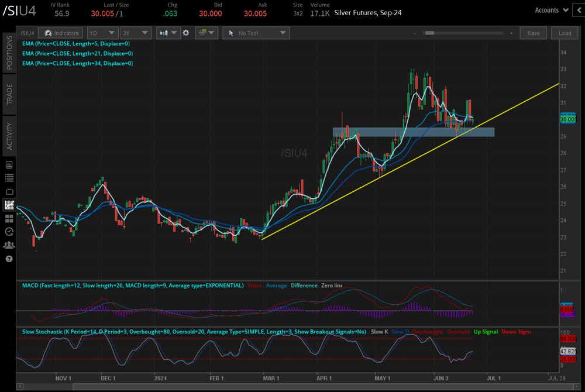The image size is (585, 392).
Task: Open the grid layout color dropdown
Action: pos(206,33)
